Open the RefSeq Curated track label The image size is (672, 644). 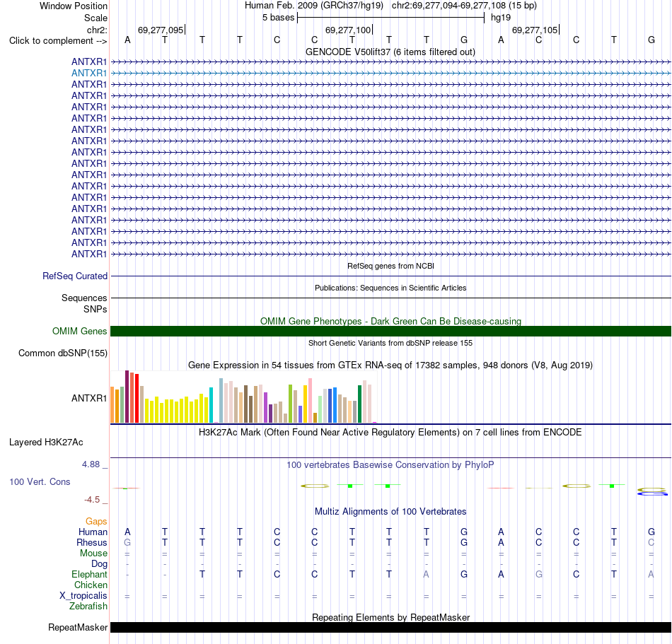pyautogui.click(x=74, y=276)
